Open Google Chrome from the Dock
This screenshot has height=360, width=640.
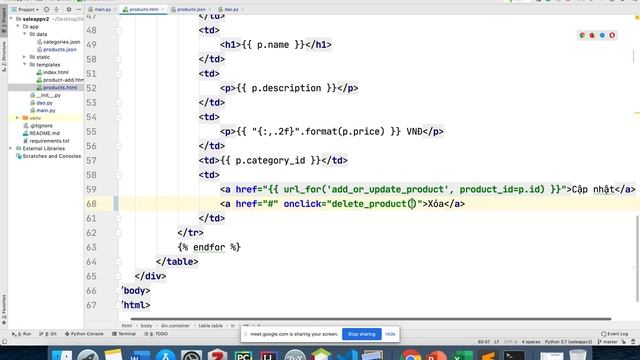click(410, 355)
